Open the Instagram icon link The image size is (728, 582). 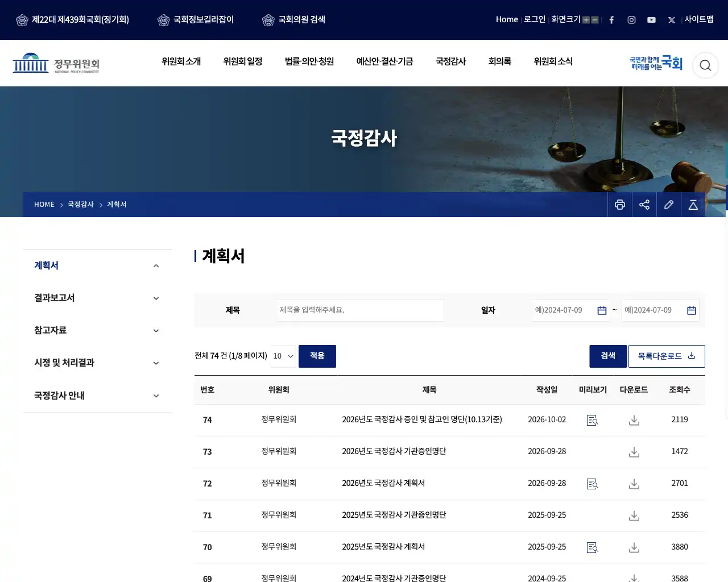631,20
